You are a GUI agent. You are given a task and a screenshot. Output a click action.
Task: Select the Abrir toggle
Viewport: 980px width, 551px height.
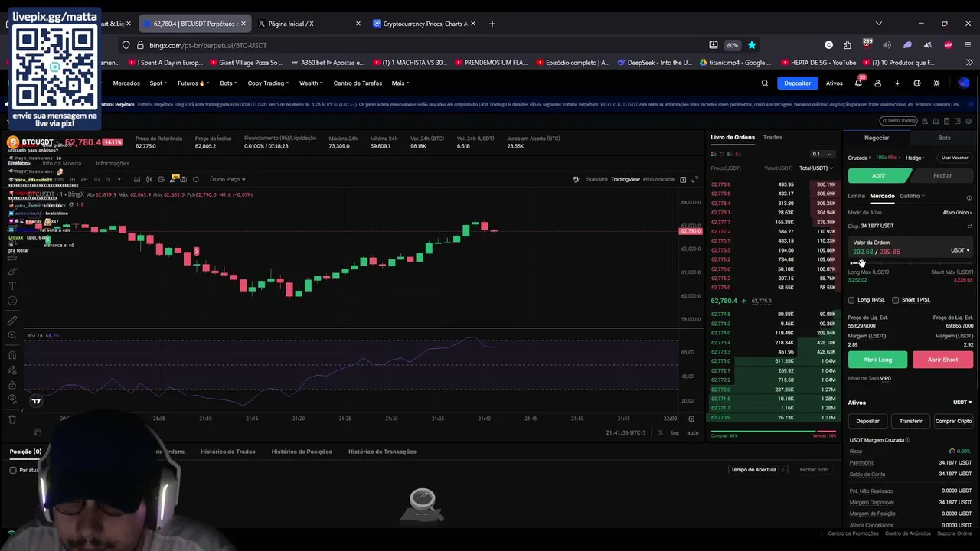[879, 176]
